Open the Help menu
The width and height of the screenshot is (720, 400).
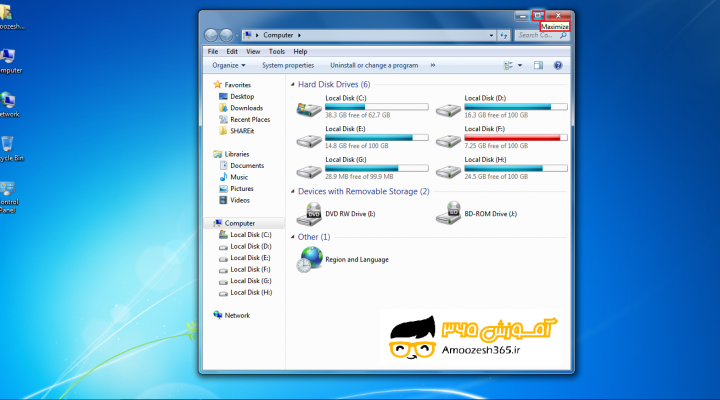click(x=300, y=51)
